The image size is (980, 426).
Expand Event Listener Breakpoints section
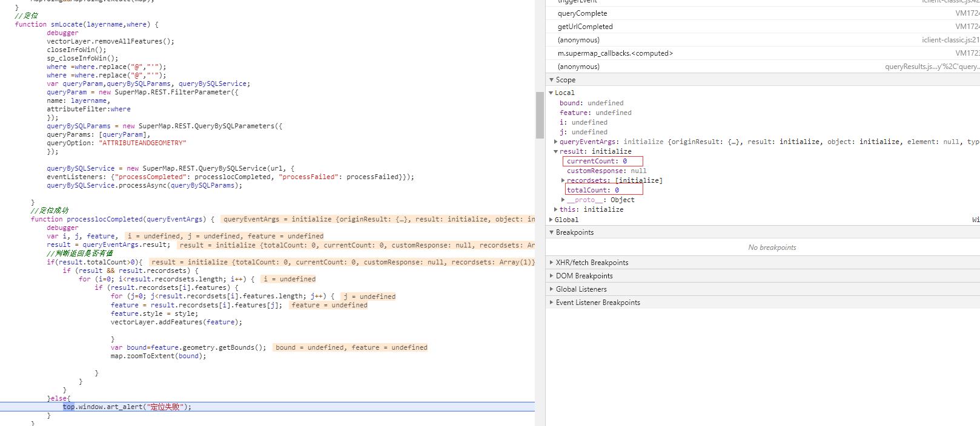(x=552, y=303)
